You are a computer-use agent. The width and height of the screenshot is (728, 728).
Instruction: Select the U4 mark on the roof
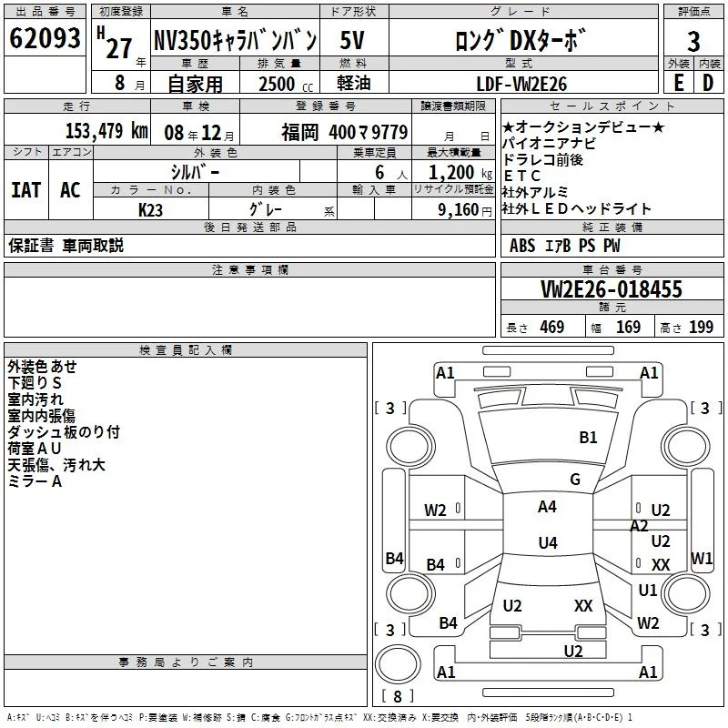548,542
